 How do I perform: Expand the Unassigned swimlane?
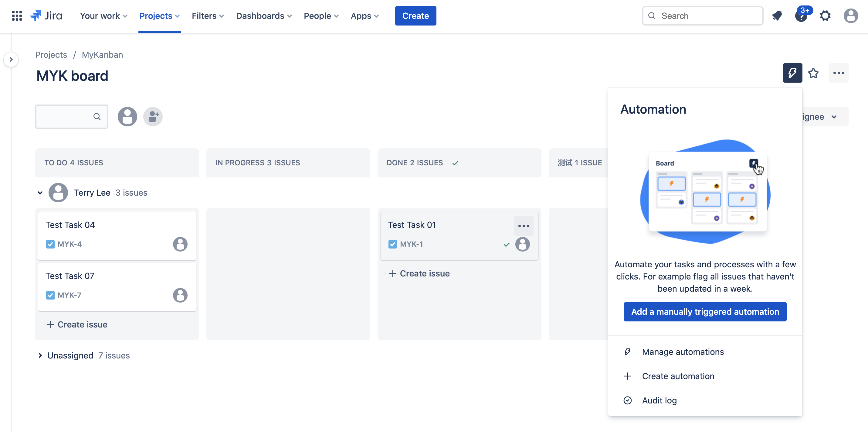40,355
